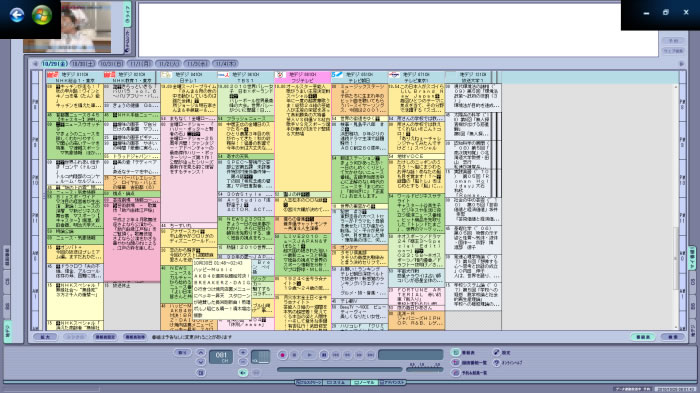Viewport: 700px width, 393px height.
Task: Open recorded programs list icon
Action: (x=455, y=362)
